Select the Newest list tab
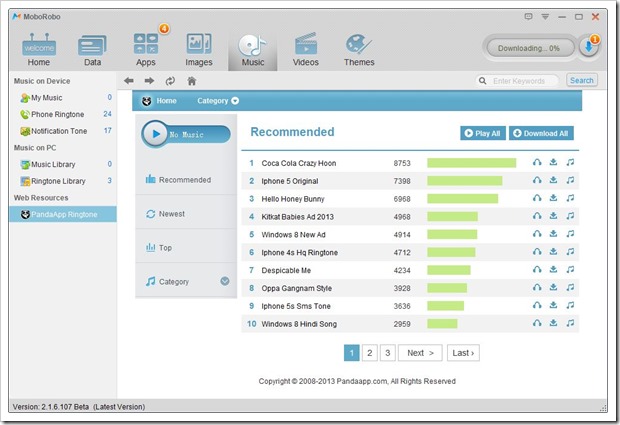The image size is (620, 425). pos(171,214)
